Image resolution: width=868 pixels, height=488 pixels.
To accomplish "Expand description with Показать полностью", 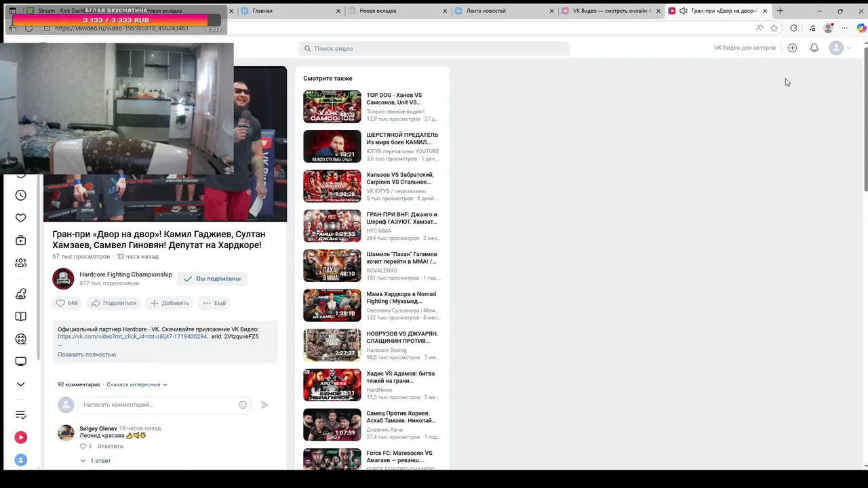I will tap(87, 354).
